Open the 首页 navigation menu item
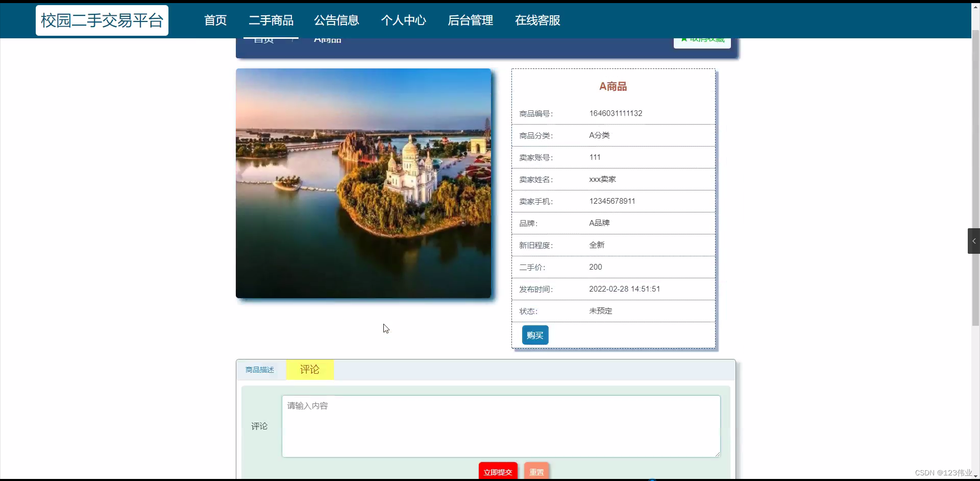The width and height of the screenshot is (980, 481). 215,20
